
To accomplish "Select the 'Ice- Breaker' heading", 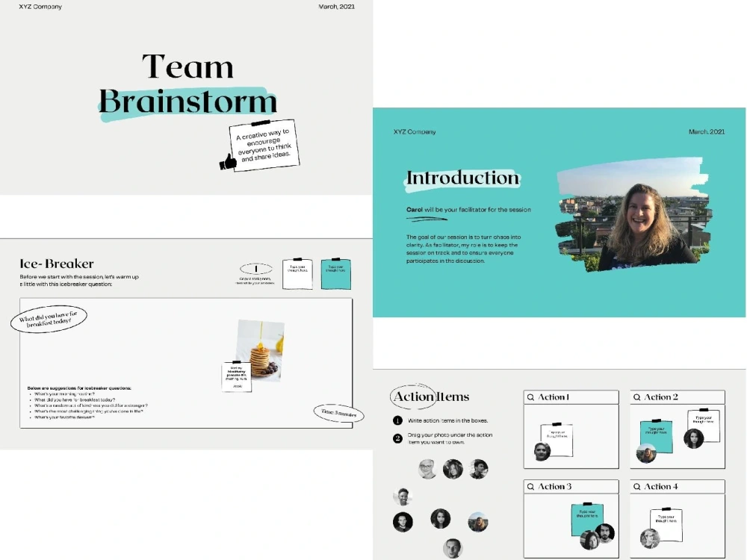I will click(57, 264).
